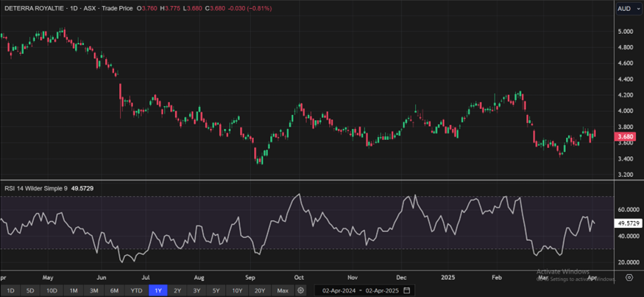Choose the 1M time range
Image resolution: width=644 pixels, height=297 pixels.
74,290
